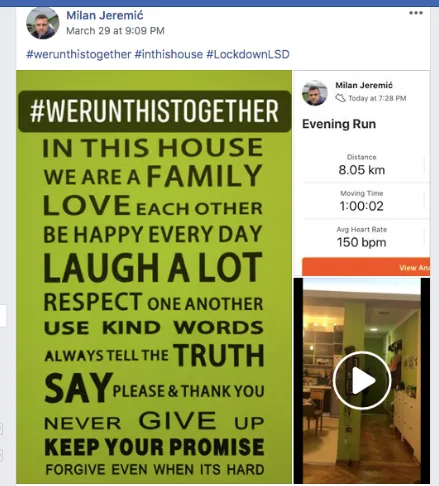Click the #LockdownLSD hashtag
Screen dimensions: 439x486
(248, 54)
